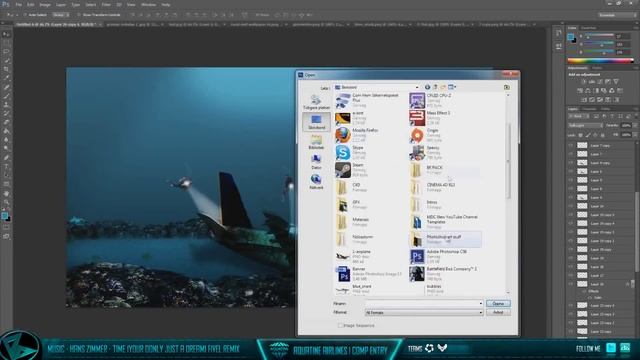Click the Öppna button in dialog
Viewport: 640px width, 360px height.
point(498,304)
